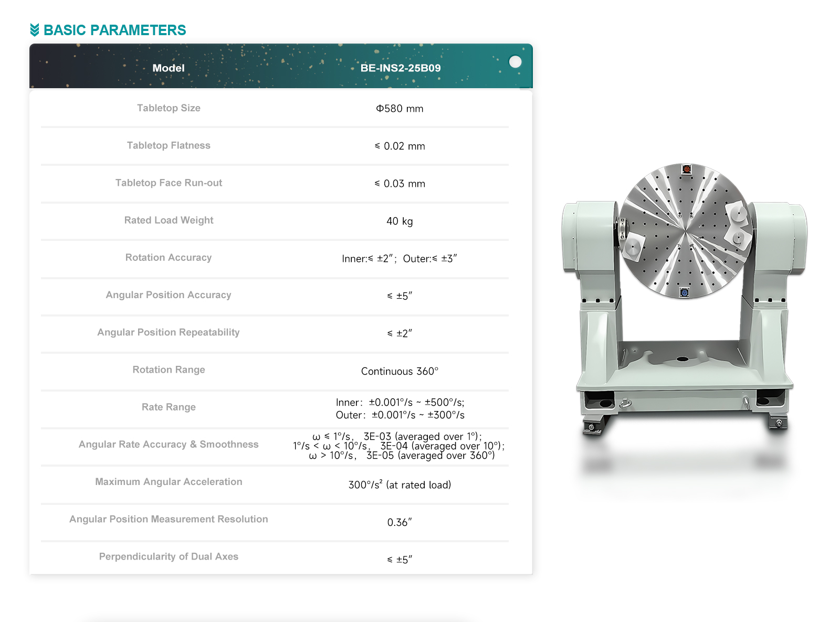The height and width of the screenshot is (622, 840).
Task: Click the Continuous 360° value
Action: (x=400, y=371)
